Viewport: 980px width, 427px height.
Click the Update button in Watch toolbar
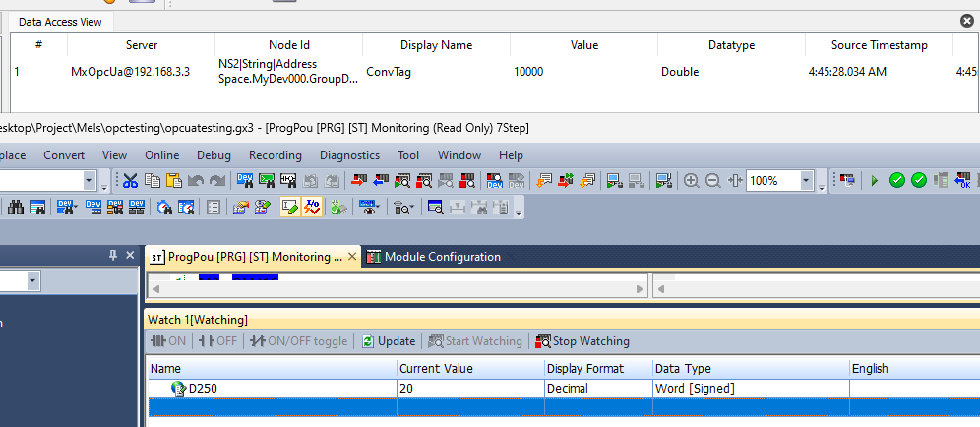390,341
